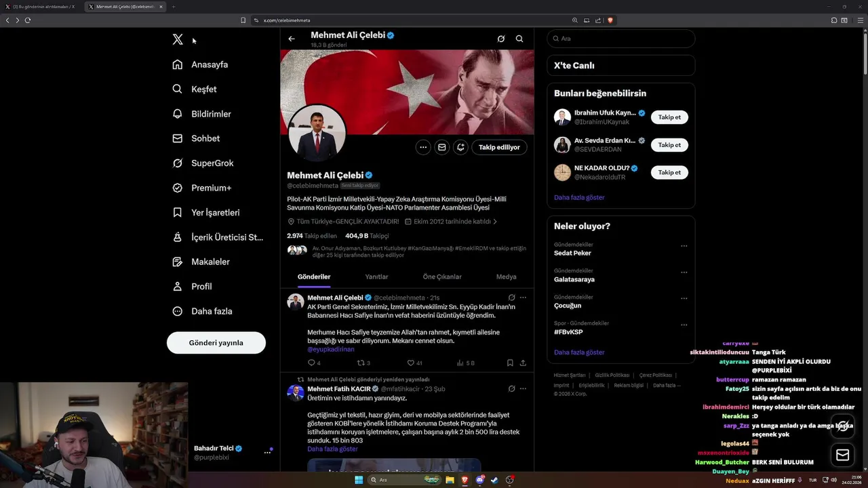Open SuperGrok from sidebar

[x=203, y=163]
